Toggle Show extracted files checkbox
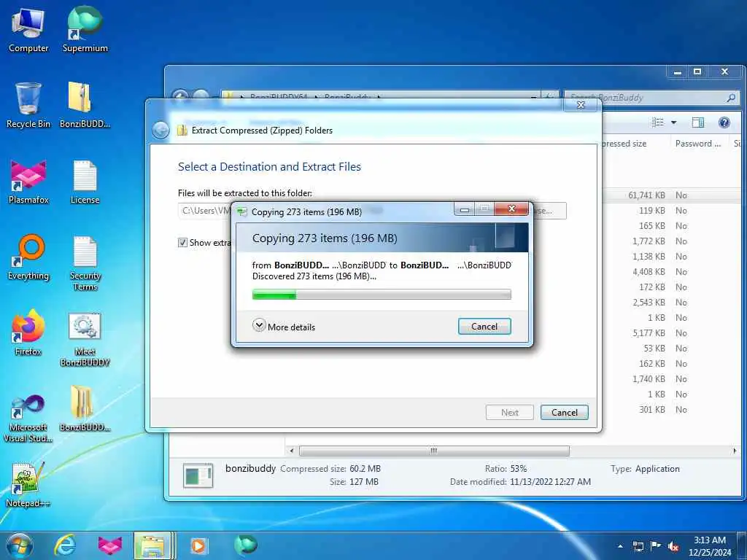The height and width of the screenshot is (560, 747). click(x=182, y=243)
